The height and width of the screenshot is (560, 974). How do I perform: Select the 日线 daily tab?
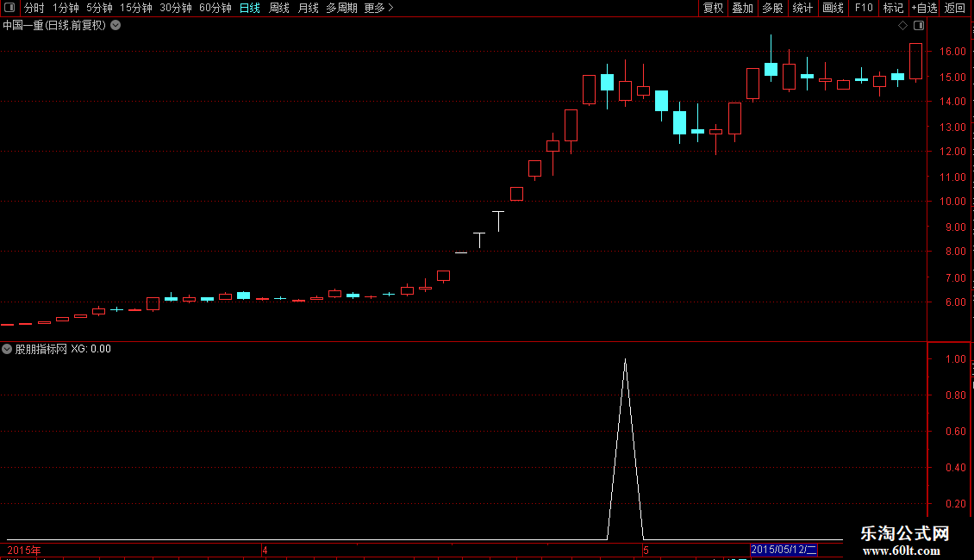pos(250,8)
